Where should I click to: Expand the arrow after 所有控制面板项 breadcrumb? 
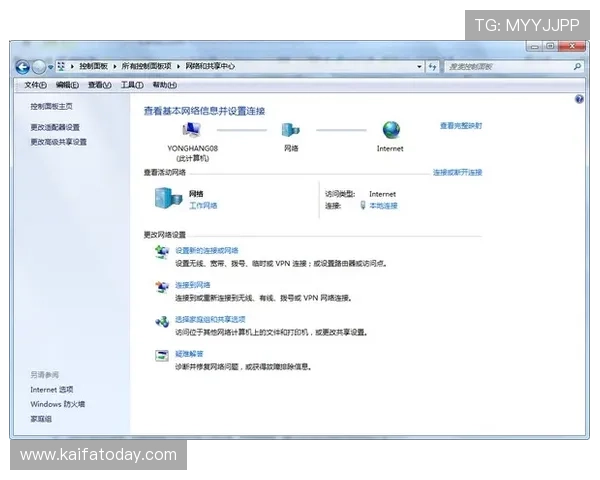click(178, 67)
